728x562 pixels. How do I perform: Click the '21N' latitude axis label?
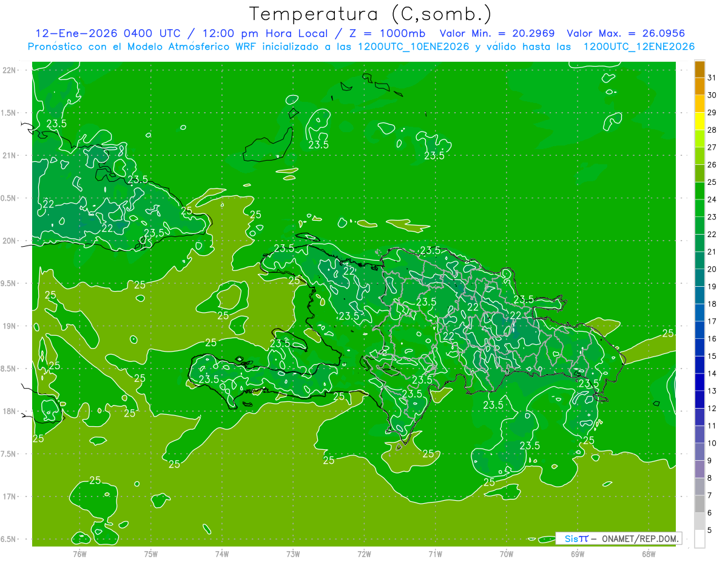[x=10, y=155]
